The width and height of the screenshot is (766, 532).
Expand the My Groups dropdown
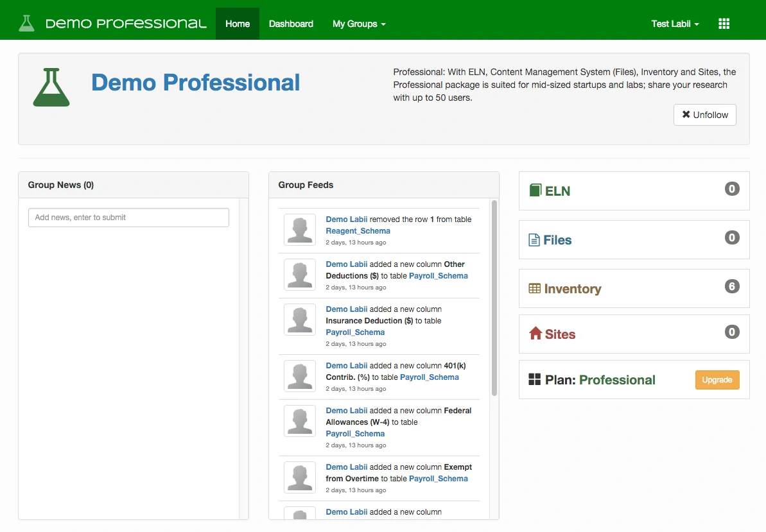359,24
